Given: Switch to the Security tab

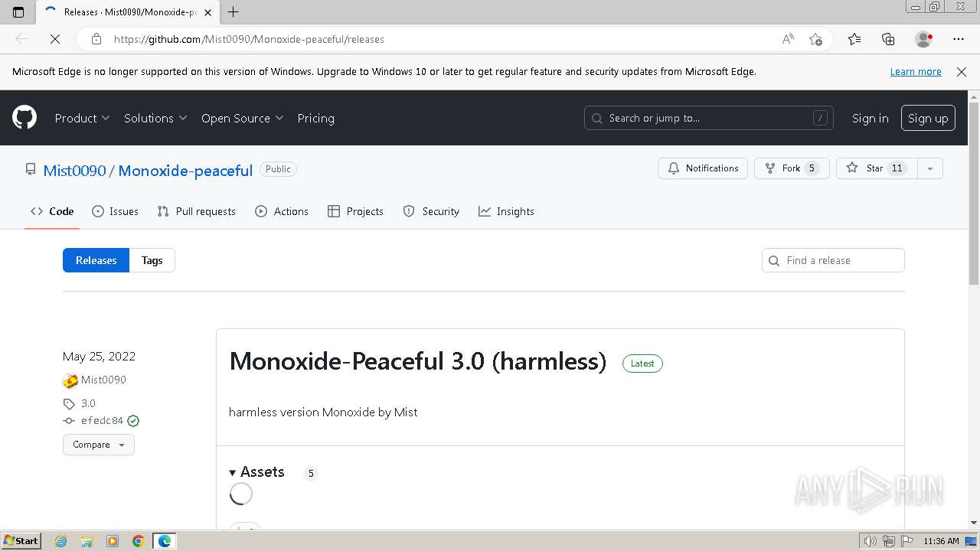Looking at the screenshot, I should point(431,211).
